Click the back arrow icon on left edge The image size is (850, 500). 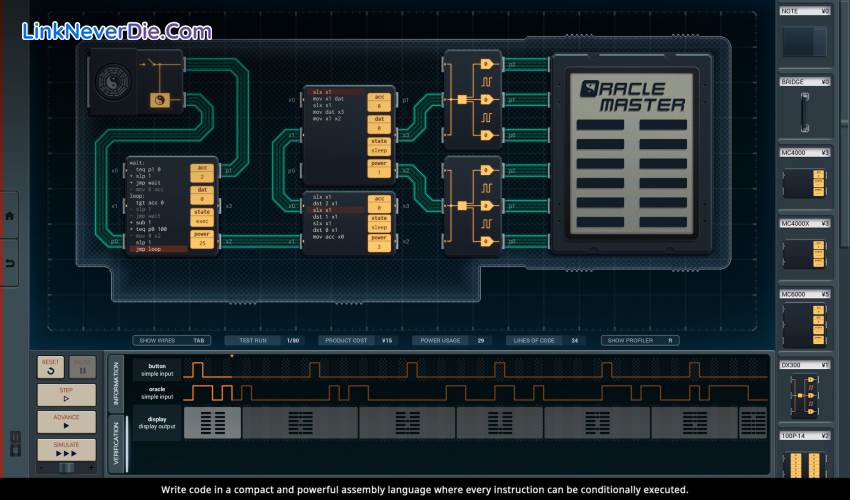9,264
